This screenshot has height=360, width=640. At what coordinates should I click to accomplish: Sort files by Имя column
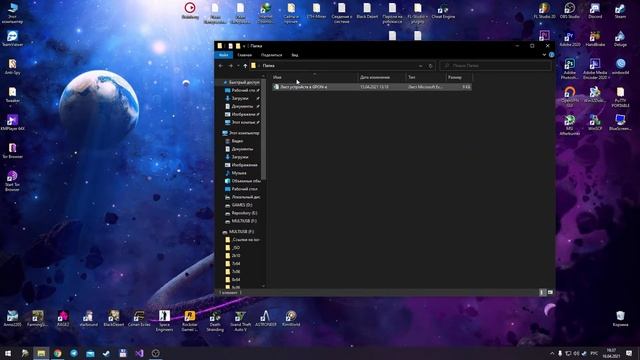pyautogui.click(x=315, y=77)
